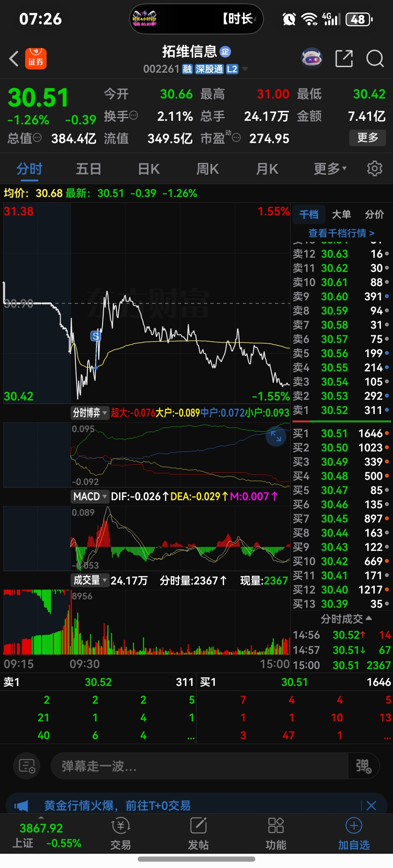Tap 卖9 row with 391 volume
This screenshot has width=393, height=868.
341,296
